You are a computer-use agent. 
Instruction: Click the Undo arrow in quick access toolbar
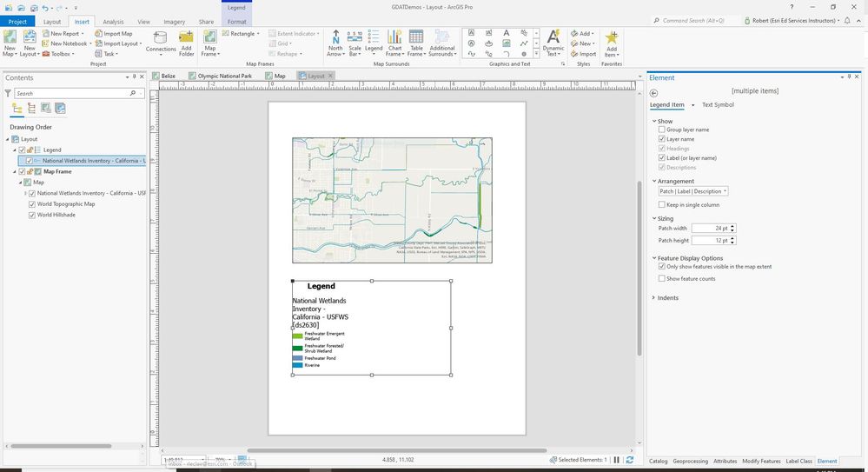click(45, 8)
